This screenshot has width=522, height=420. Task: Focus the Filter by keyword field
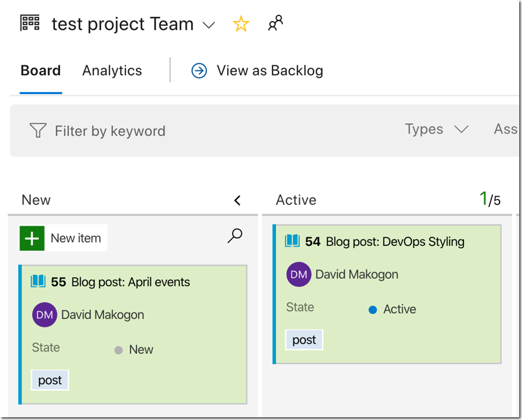coord(110,131)
